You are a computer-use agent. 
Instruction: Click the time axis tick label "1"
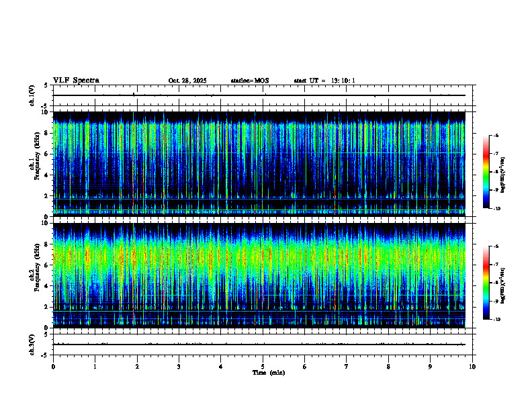point(95,367)
